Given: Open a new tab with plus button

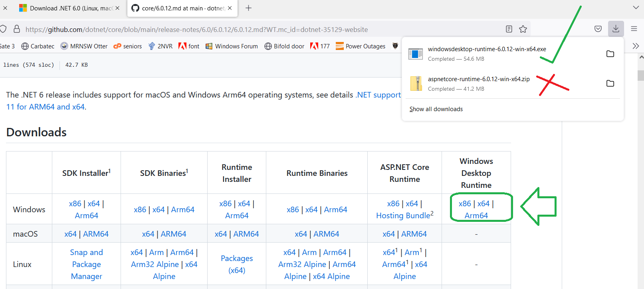Looking at the screenshot, I should 248,8.
